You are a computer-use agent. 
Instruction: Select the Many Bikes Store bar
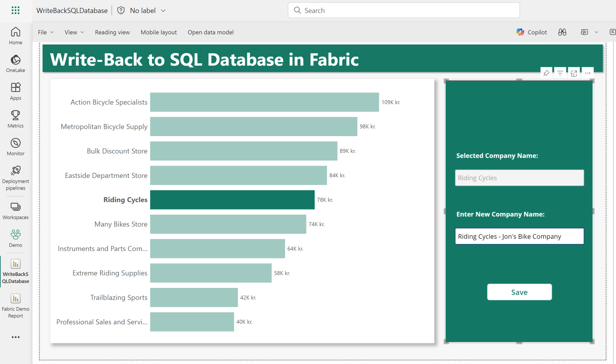click(228, 224)
